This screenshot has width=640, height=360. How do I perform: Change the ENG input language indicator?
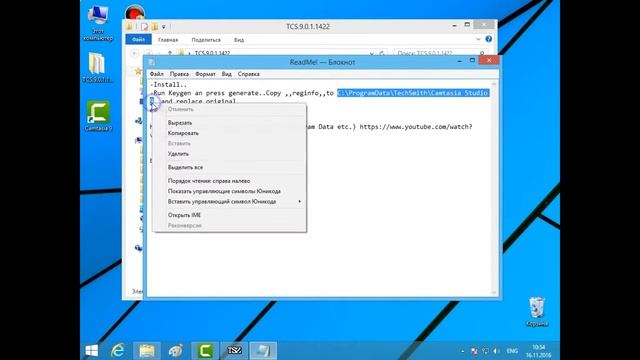click(512, 351)
